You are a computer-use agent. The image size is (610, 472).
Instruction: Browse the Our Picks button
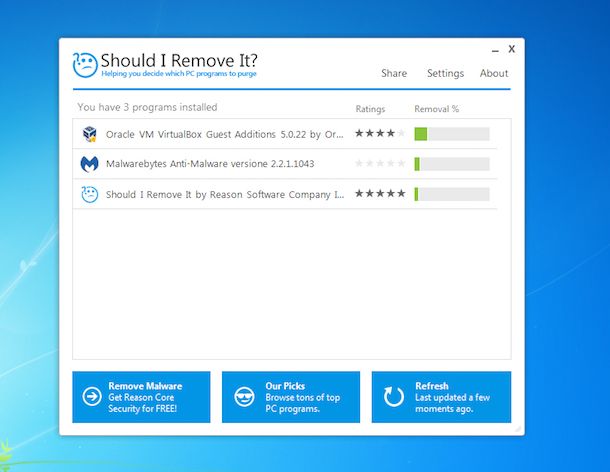coord(291,397)
